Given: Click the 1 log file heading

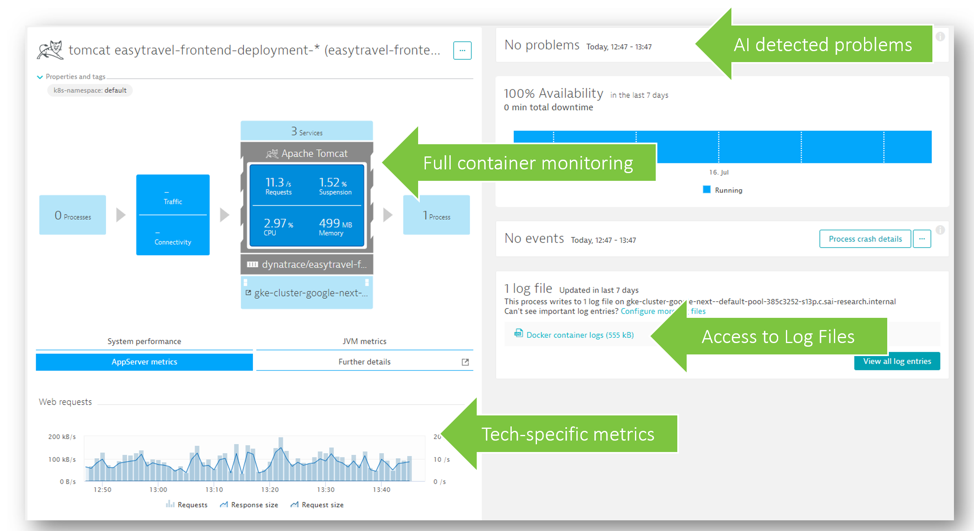Looking at the screenshot, I should click(528, 289).
